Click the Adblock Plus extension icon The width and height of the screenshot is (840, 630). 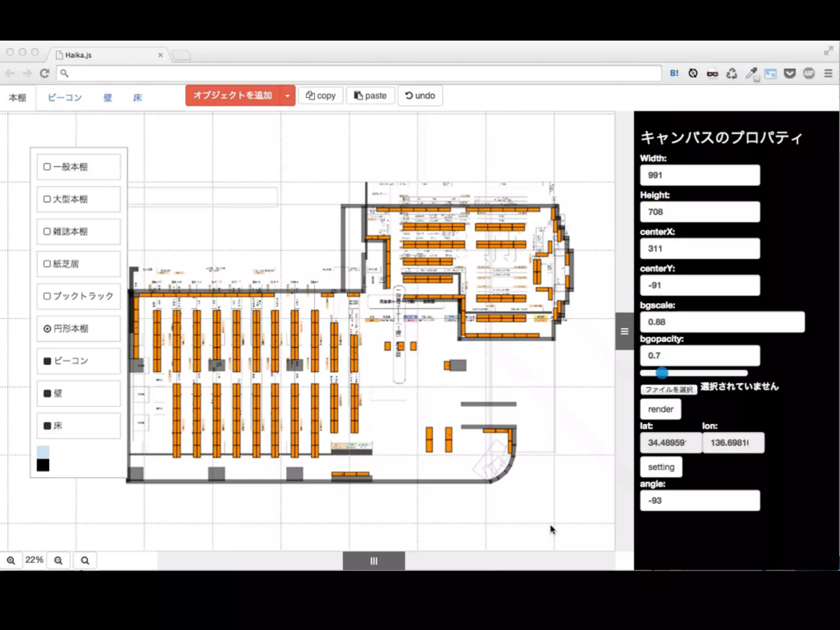pyautogui.click(x=809, y=73)
